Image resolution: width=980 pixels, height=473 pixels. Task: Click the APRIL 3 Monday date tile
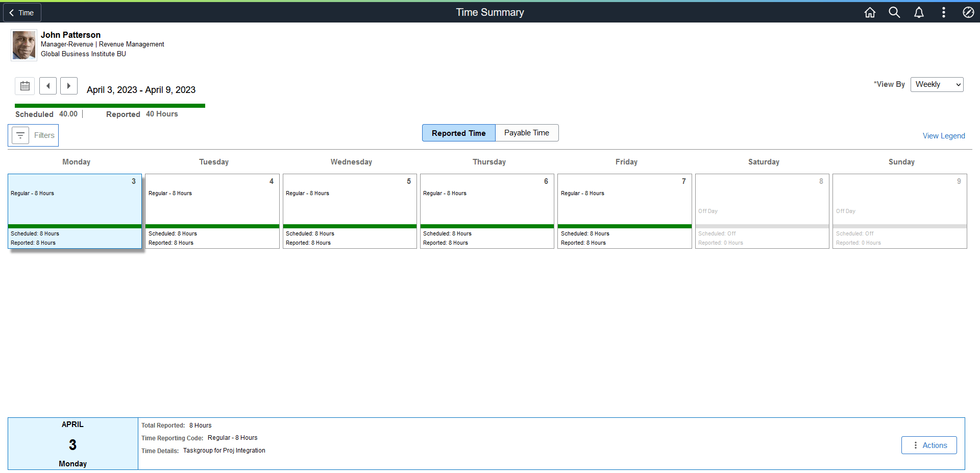coord(73,444)
